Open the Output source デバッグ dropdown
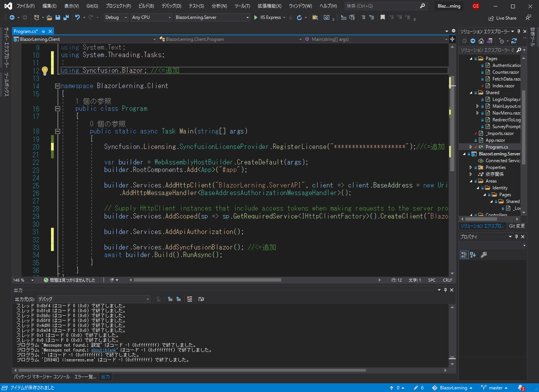The image size is (539, 392). pos(93,299)
